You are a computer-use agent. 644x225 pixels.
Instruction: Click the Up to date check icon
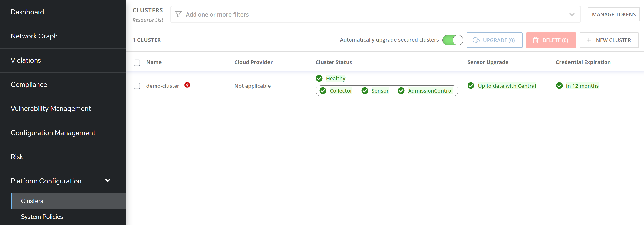[x=471, y=86]
